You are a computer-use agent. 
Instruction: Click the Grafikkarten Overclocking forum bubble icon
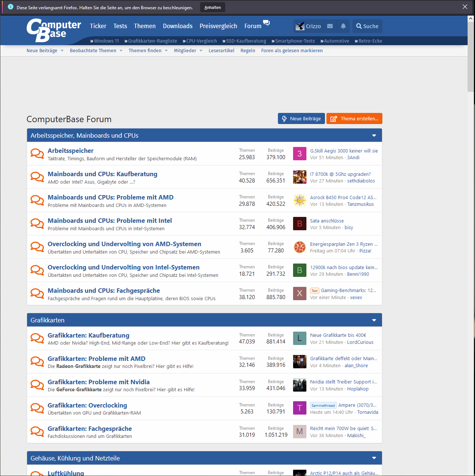click(x=37, y=408)
